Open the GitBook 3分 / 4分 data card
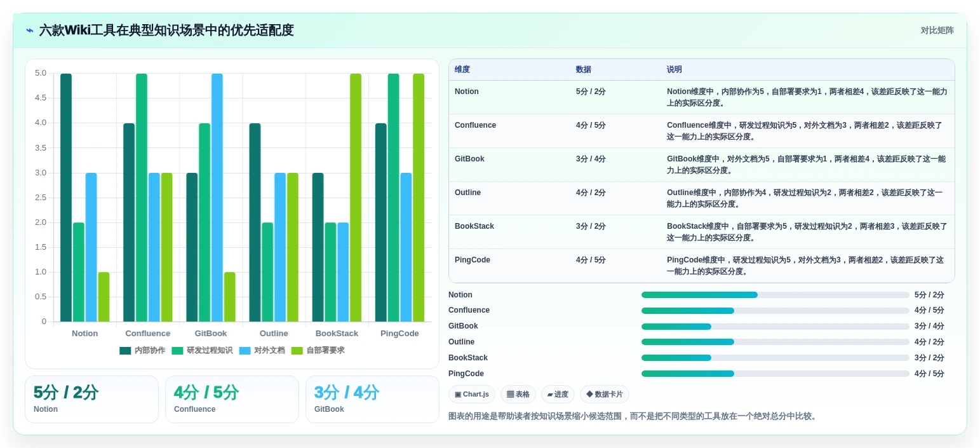980x448 pixels. (x=372, y=399)
